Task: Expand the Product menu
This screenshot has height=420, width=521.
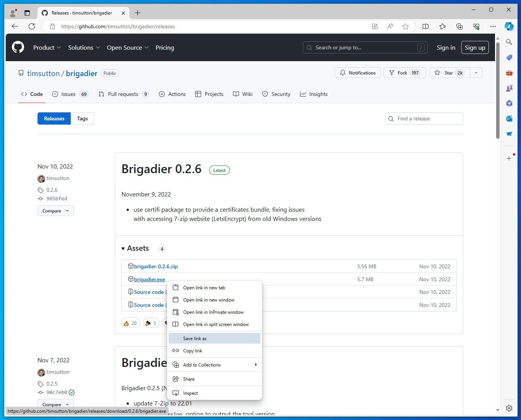Action: tap(47, 47)
